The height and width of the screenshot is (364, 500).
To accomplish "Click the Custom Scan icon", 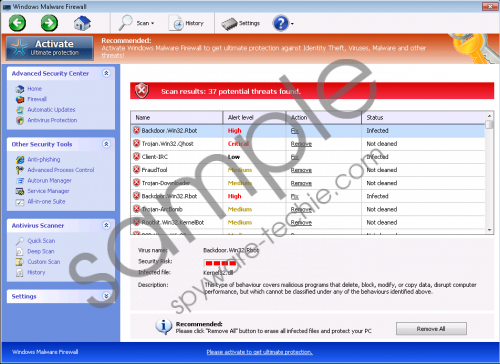I will pos(20,262).
